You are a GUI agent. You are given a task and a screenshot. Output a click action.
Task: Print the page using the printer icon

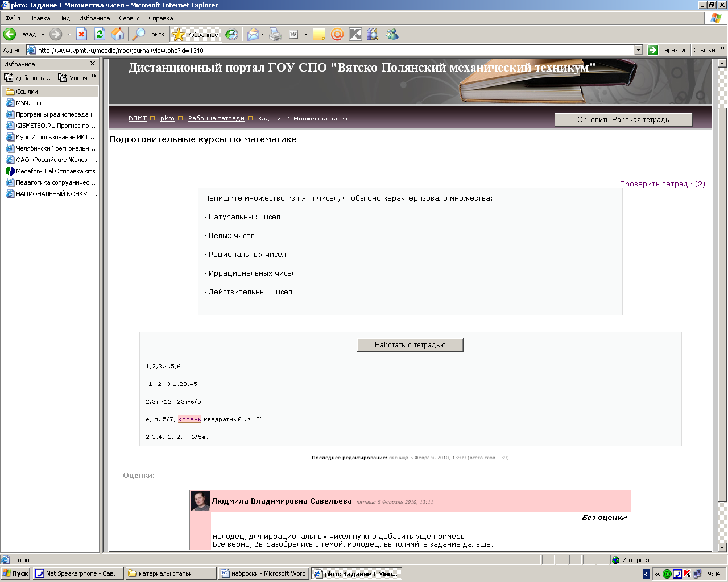point(275,34)
